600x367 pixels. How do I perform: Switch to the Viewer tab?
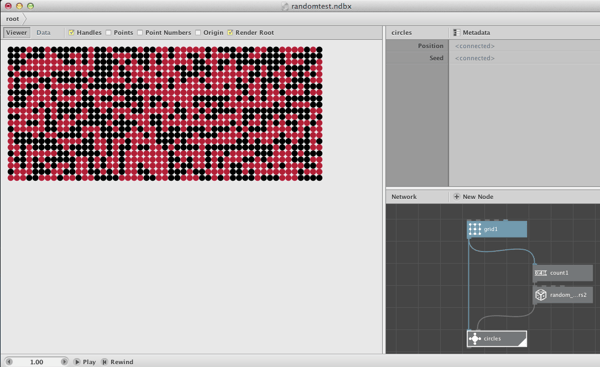16,33
